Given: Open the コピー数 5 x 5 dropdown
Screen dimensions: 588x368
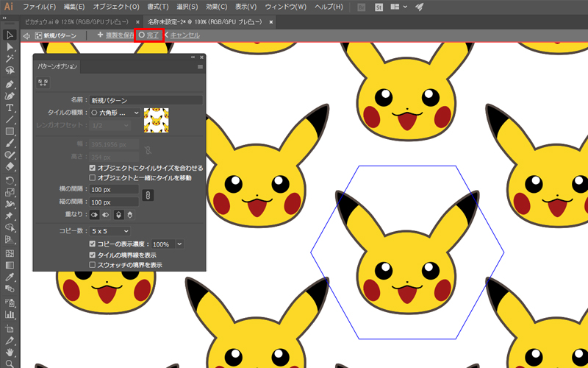Looking at the screenshot, I should (x=110, y=231).
